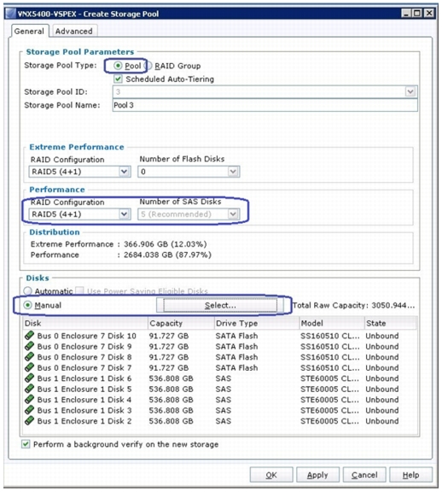Close the Create Storage Pool dialog

pyautogui.click(x=429, y=13)
